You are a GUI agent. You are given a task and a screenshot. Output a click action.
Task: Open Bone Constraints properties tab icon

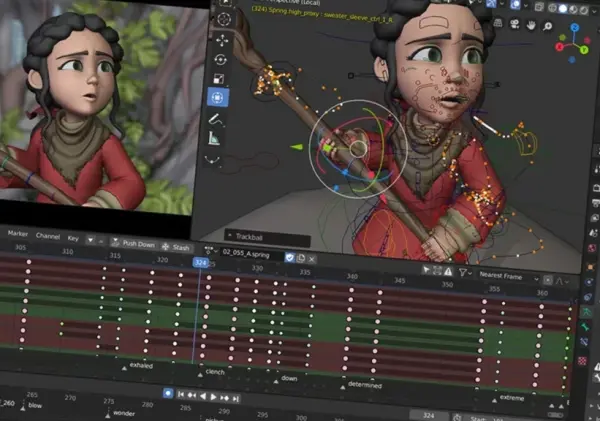pyautogui.click(x=584, y=342)
